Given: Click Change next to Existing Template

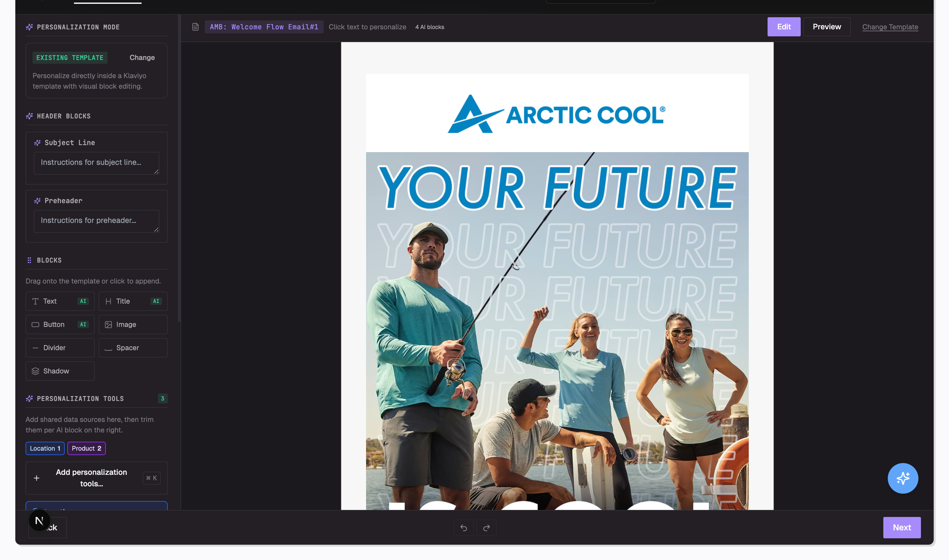Looking at the screenshot, I should pyautogui.click(x=142, y=57).
